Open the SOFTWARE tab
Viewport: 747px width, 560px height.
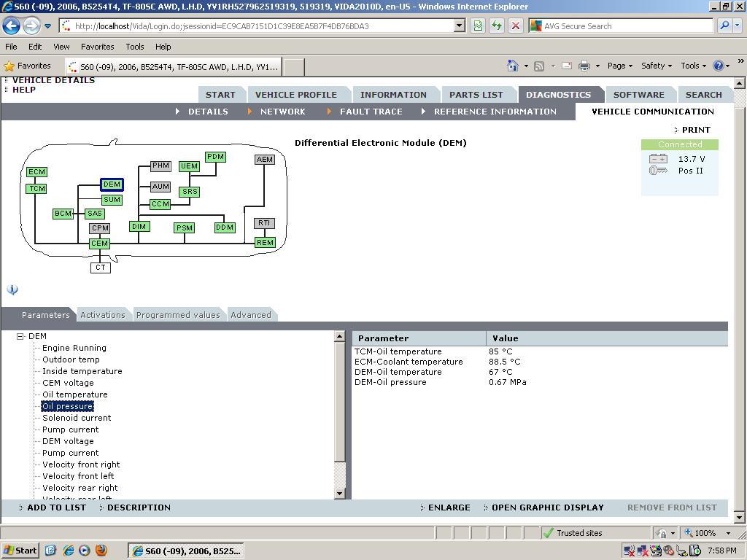pyautogui.click(x=639, y=95)
